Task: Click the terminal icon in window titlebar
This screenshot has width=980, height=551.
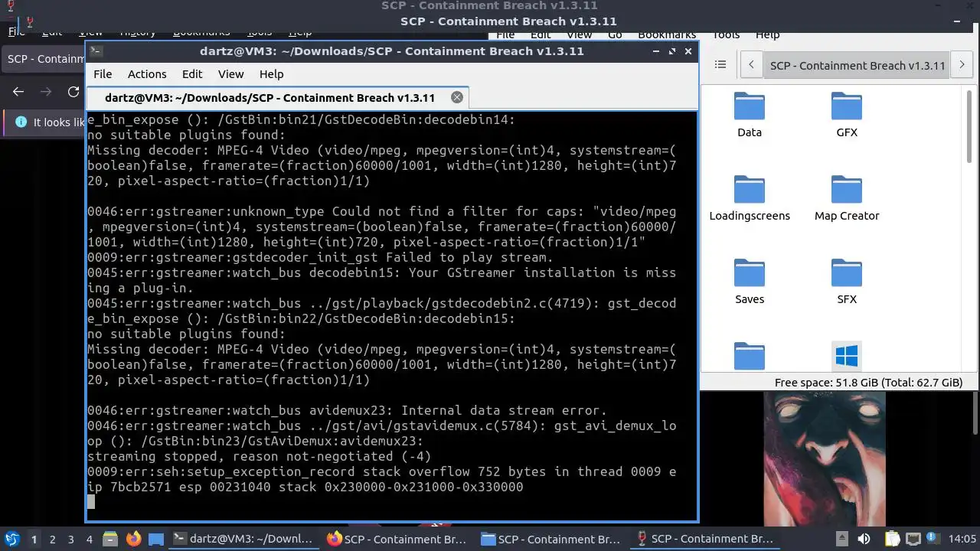Action: (x=96, y=51)
